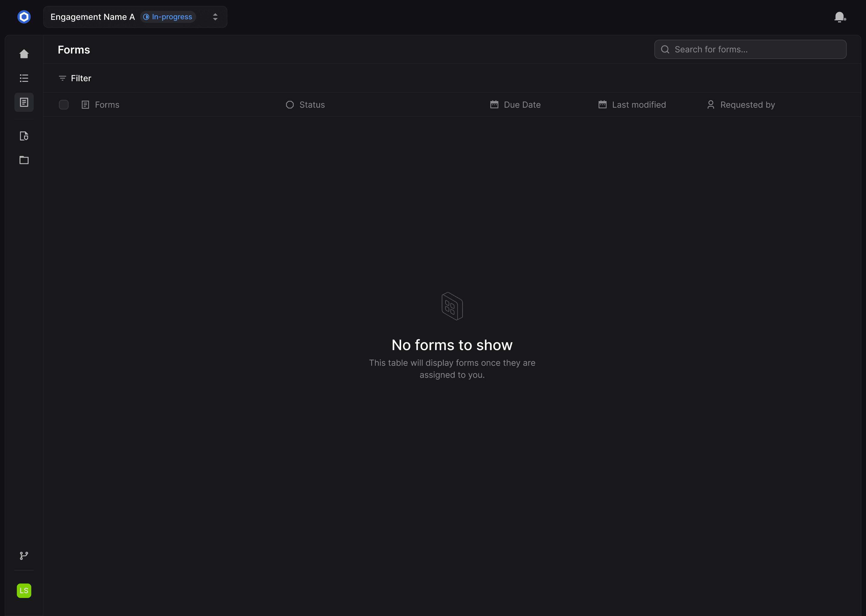Viewport: 866px width, 616px height.
Task: Sort by the Forms column header
Action: [x=100, y=105]
